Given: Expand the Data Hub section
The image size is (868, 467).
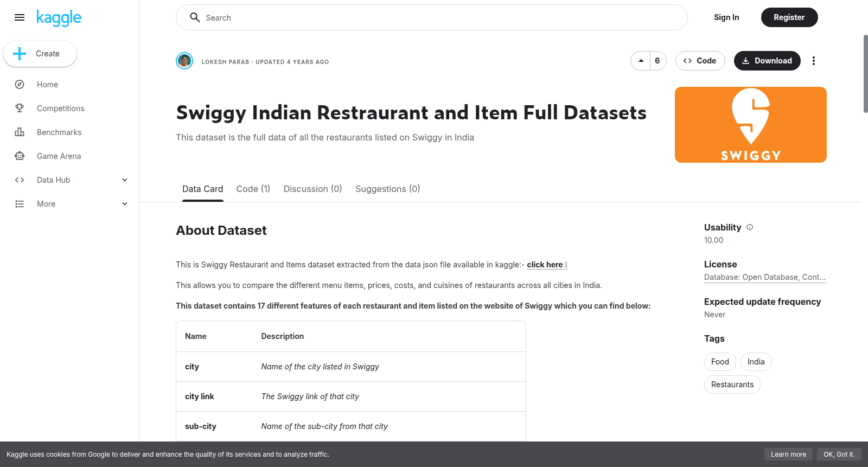Looking at the screenshot, I should point(125,180).
